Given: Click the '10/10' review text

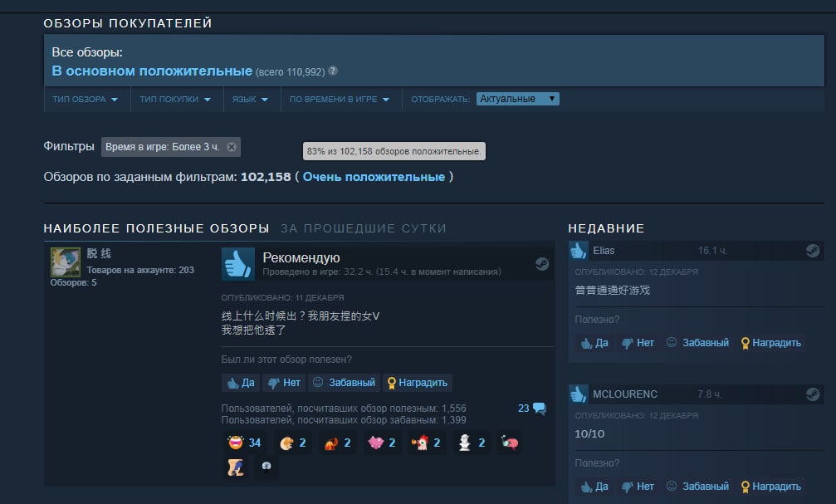Looking at the screenshot, I should point(589,434).
